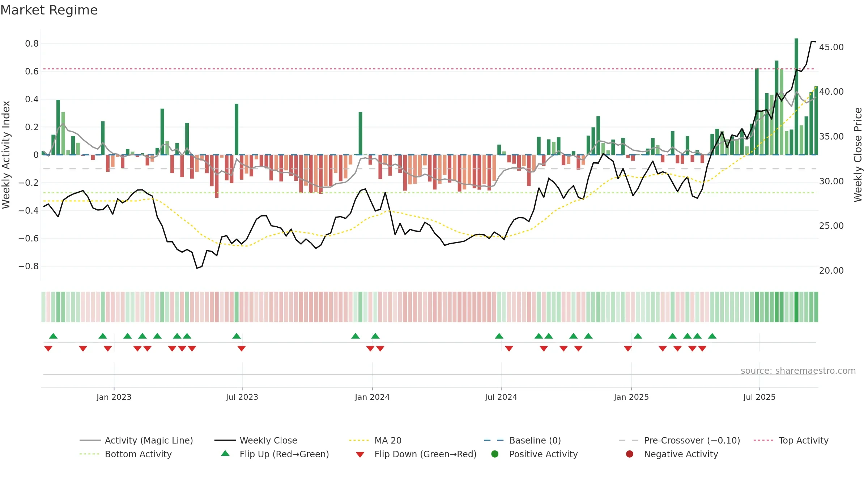Click the 30.00 price axis tick
This screenshot has height=488, width=868.
[831, 181]
